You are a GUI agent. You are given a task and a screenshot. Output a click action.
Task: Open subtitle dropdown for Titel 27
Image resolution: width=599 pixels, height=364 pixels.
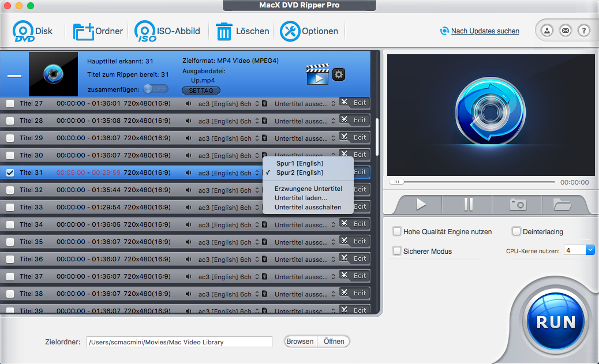point(305,104)
